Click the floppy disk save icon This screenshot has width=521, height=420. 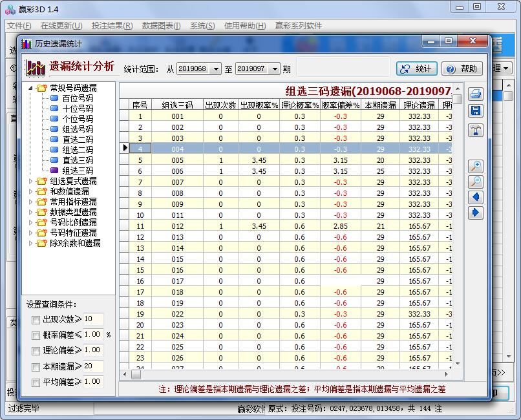coord(476,110)
